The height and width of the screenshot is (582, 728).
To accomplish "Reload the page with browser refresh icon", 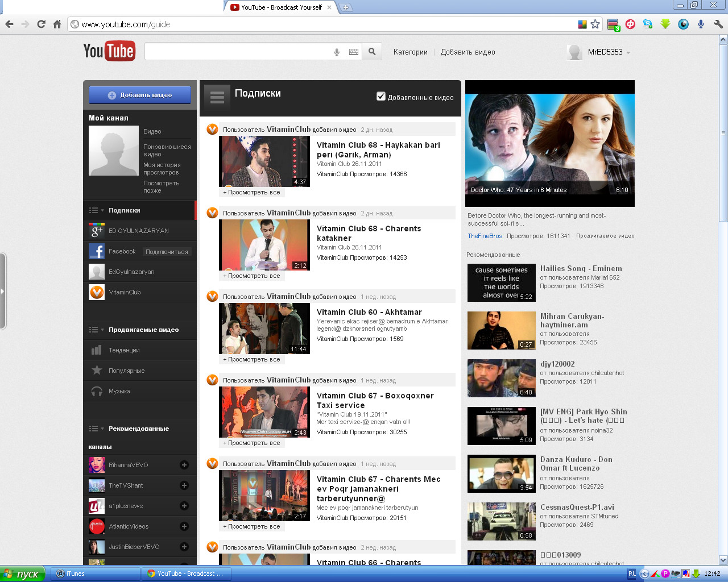I will (41, 24).
